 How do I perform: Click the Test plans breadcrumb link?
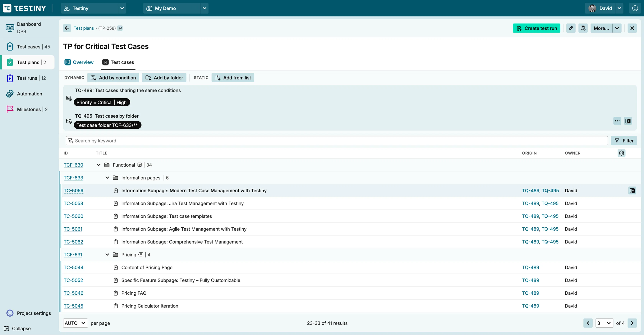(x=84, y=28)
